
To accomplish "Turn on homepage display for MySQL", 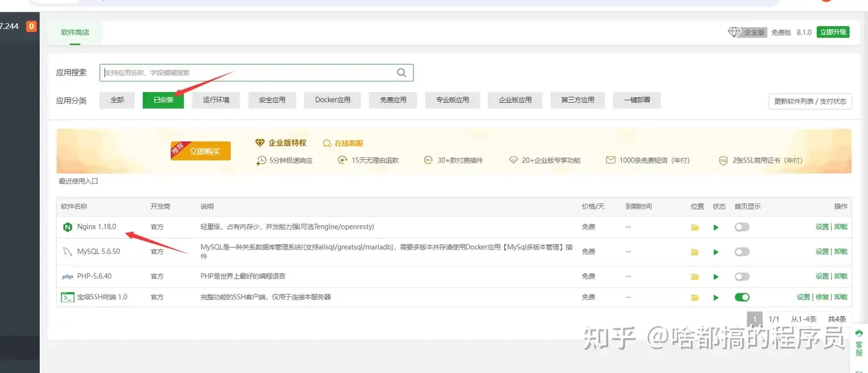I will point(742,252).
